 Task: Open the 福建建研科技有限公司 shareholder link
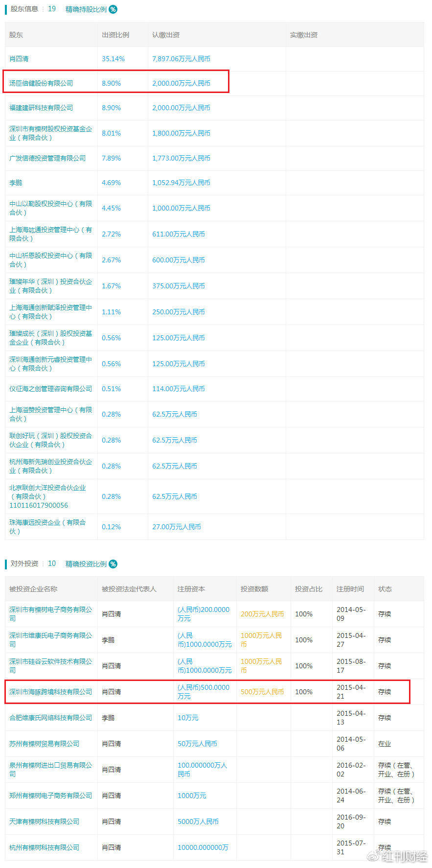[x=41, y=108]
